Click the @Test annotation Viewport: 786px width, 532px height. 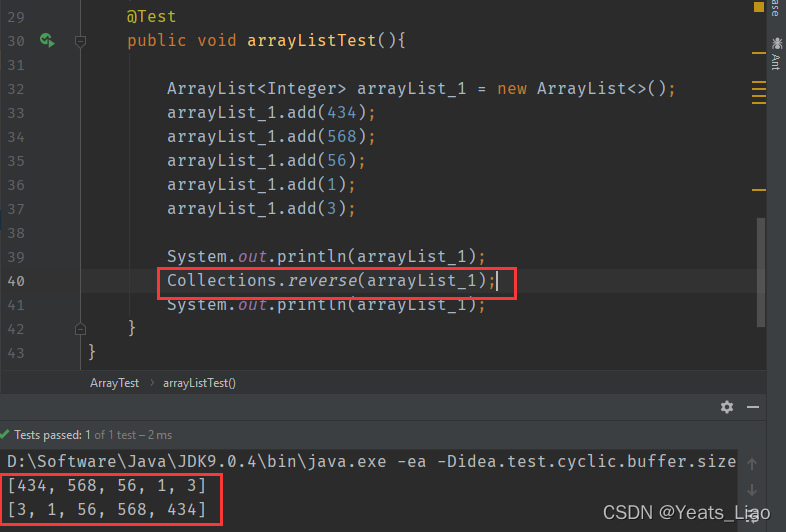pos(151,17)
